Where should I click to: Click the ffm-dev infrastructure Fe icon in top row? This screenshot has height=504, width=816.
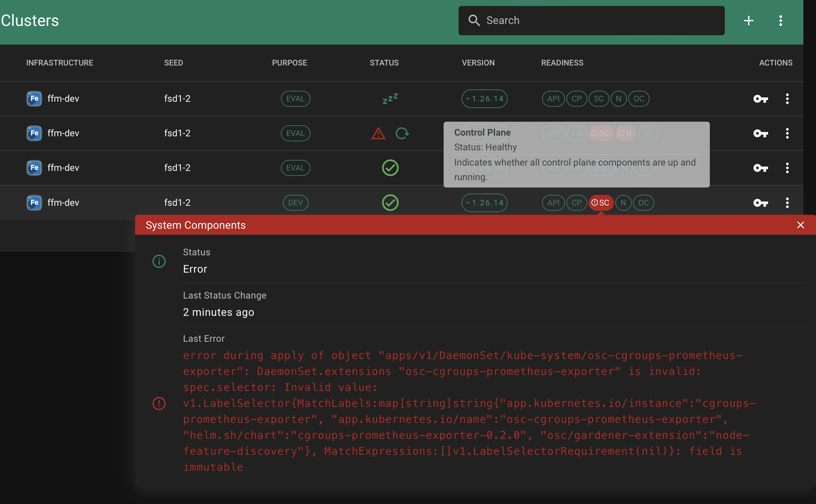[x=34, y=99]
